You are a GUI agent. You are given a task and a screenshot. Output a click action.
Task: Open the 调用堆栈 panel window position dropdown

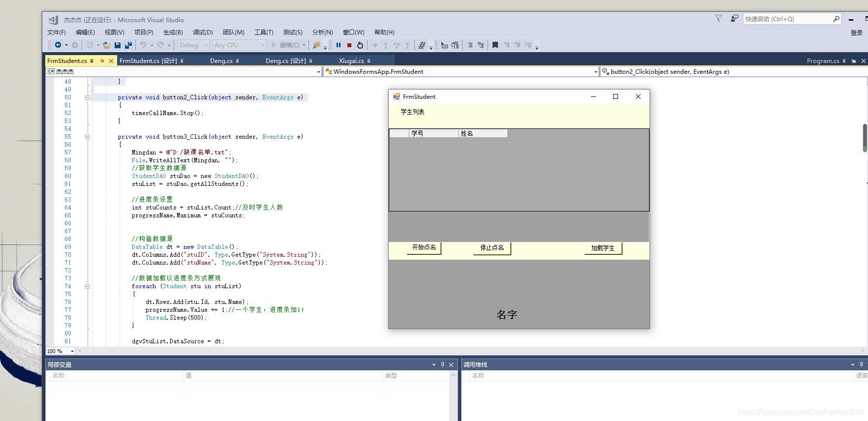pyautogui.click(x=853, y=364)
